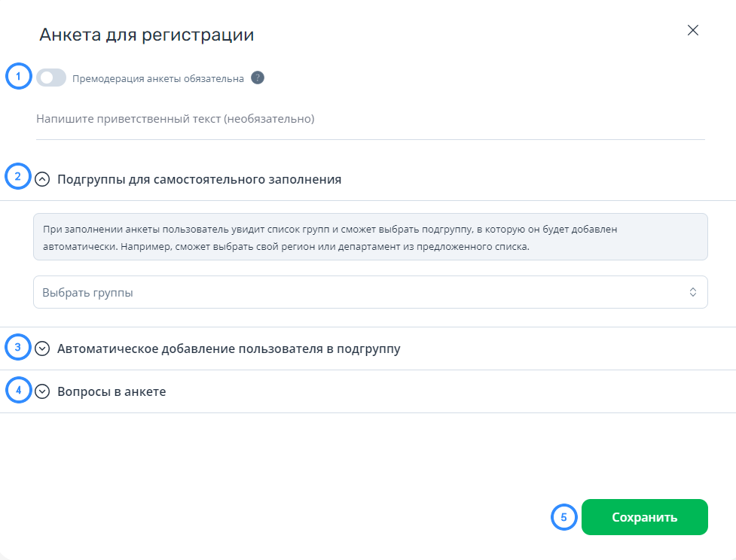The height and width of the screenshot is (560, 736).
Task: Click the 'Подгруппы для самостоятельного заполнения' heading
Action: (199, 179)
